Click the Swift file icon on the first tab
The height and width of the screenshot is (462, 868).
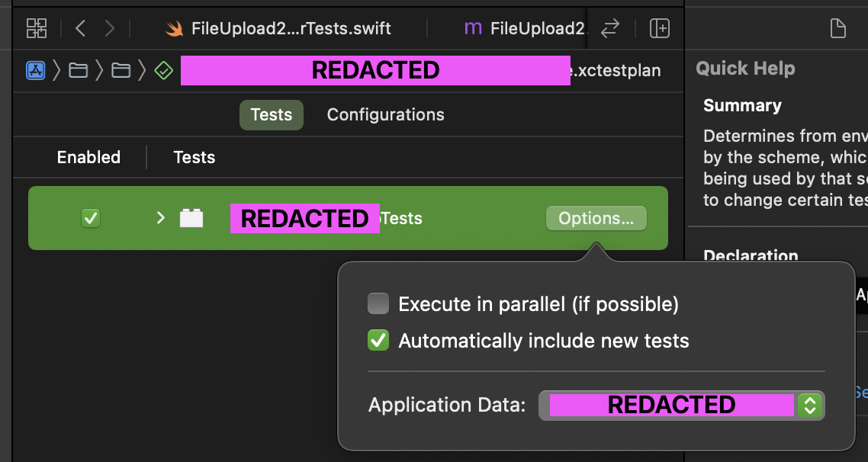[175, 29]
